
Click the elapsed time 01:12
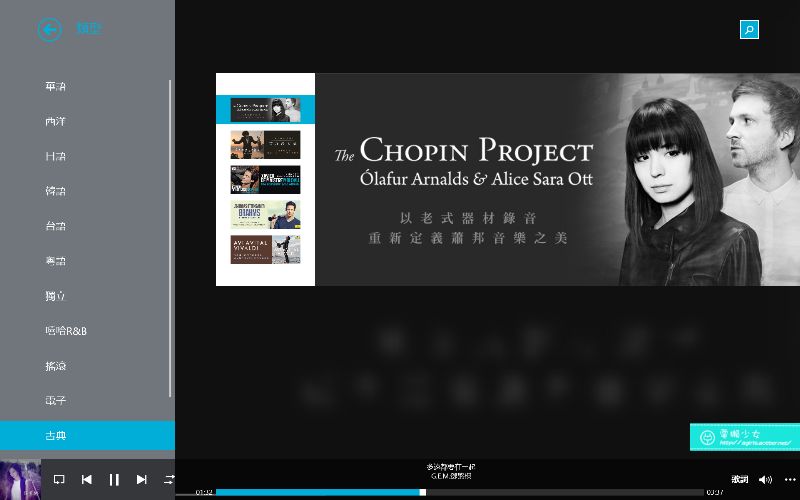[x=204, y=492]
